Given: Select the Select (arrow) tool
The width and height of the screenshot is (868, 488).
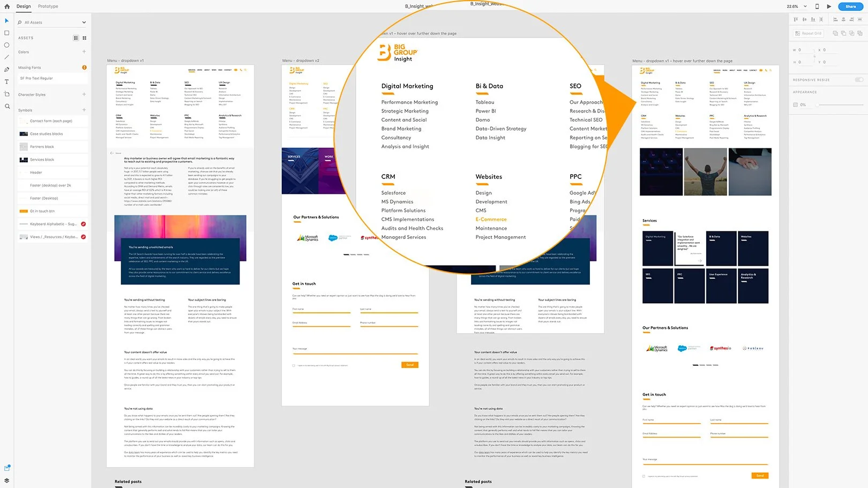Looking at the screenshot, I should pyautogui.click(x=7, y=21).
